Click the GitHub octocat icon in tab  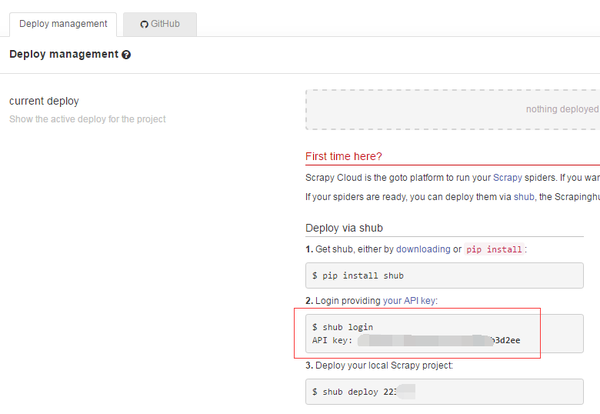point(144,22)
